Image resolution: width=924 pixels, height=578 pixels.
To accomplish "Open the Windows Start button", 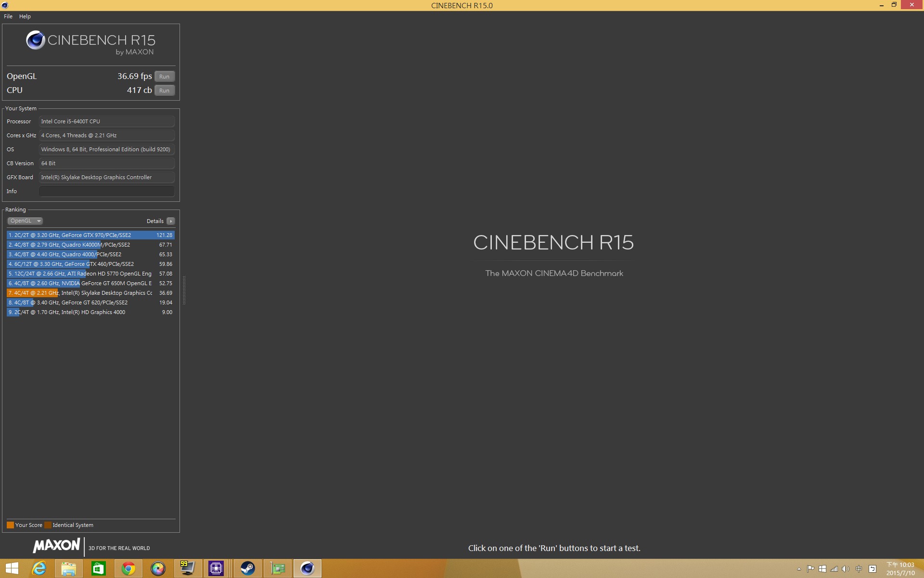I will [12, 569].
